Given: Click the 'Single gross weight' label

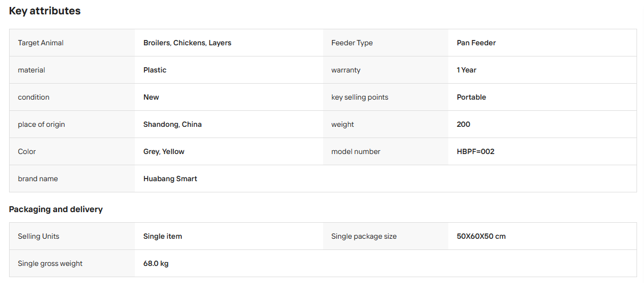Looking at the screenshot, I should pos(50,263).
